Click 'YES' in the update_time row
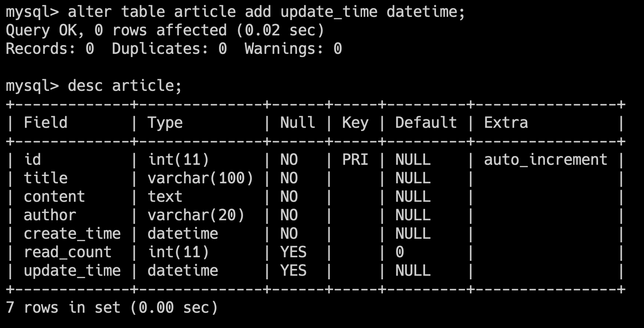Screen dimensions: 644x328 [x=293, y=271]
